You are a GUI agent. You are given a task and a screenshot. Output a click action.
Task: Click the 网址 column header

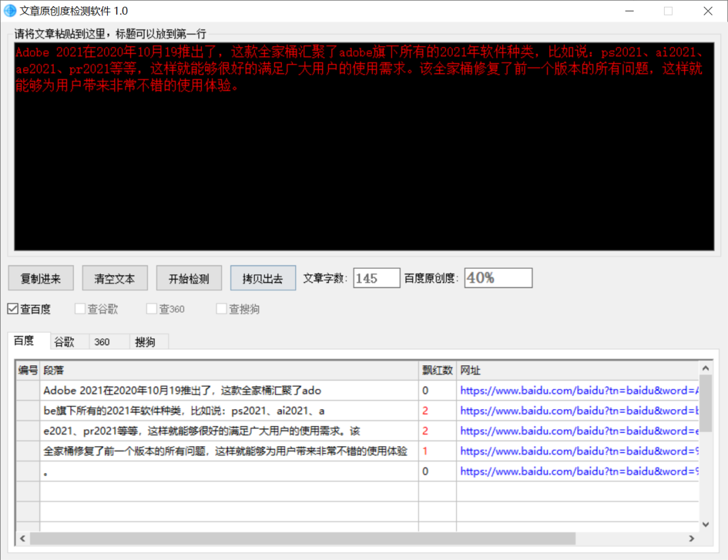click(x=578, y=370)
